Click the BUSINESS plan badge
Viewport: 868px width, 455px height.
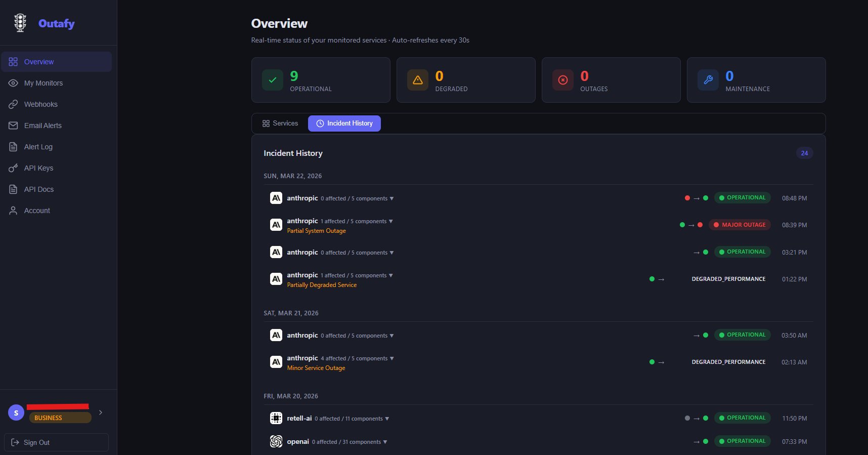pyautogui.click(x=60, y=418)
